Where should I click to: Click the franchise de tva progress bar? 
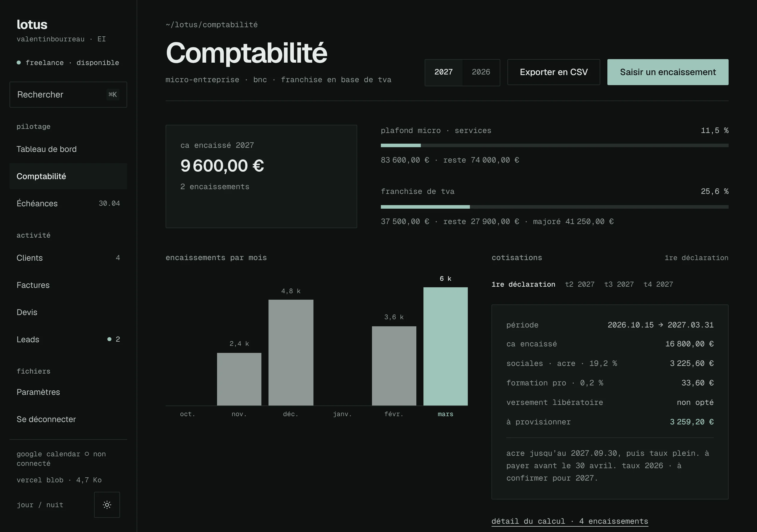[x=554, y=207]
